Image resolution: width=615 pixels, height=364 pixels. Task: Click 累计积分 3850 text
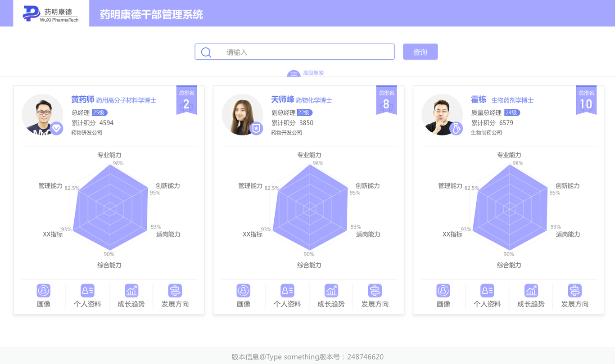(x=292, y=123)
